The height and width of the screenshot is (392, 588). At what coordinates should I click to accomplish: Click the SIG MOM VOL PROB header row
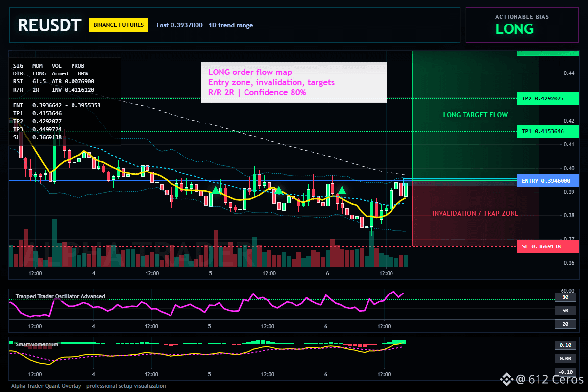click(x=49, y=65)
